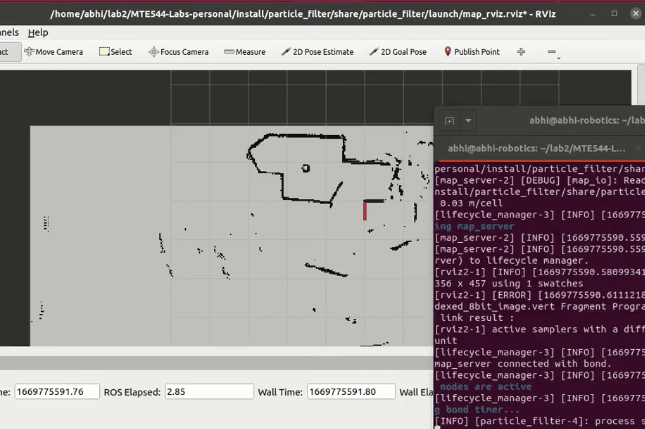
Task: Choose the Focus Camera tool
Action: click(x=179, y=52)
